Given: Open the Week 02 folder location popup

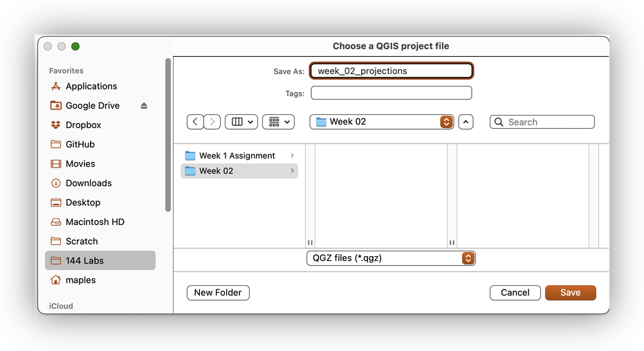Looking at the screenshot, I should (x=382, y=122).
